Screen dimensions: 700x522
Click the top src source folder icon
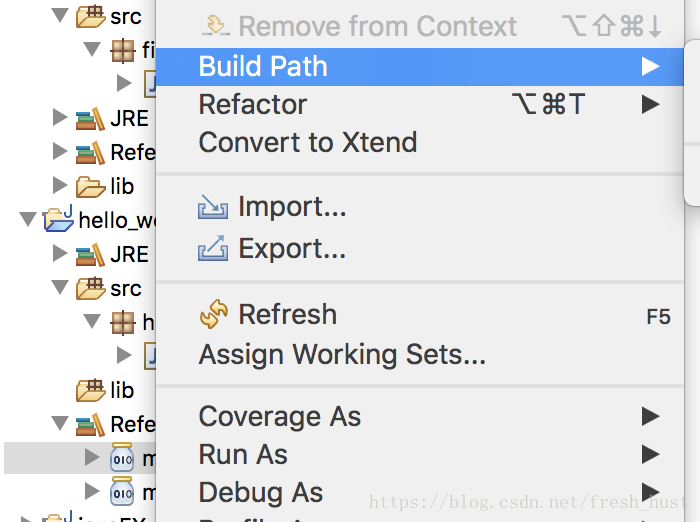[91, 17]
